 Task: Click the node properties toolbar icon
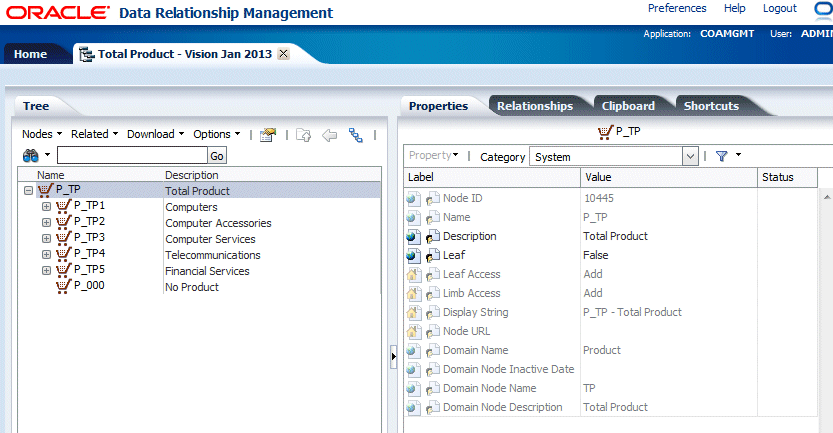pos(268,135)
